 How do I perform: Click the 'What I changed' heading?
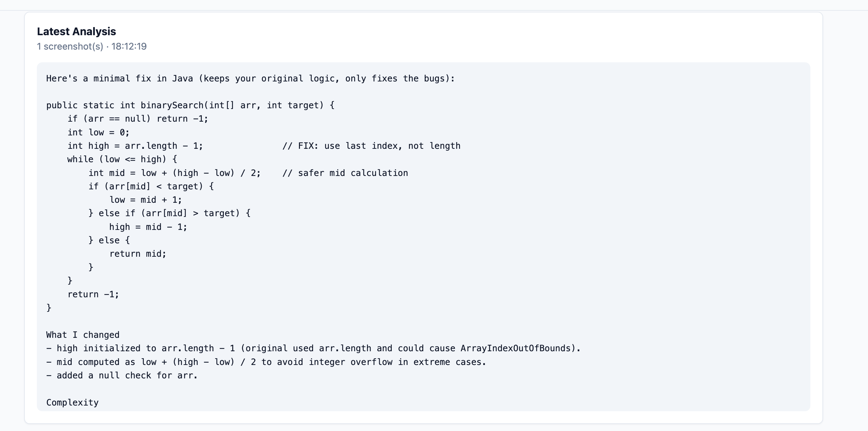(83, 335)
